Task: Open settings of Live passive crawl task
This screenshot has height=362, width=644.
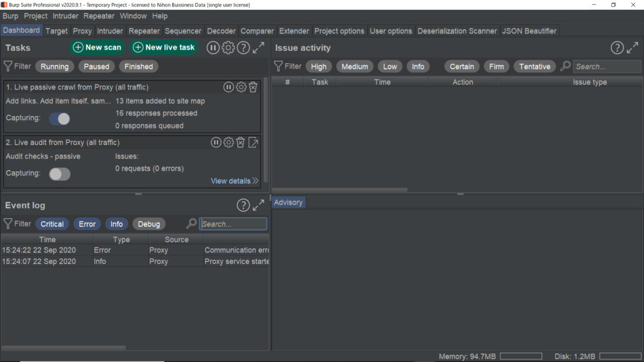Action: [241, 87]
